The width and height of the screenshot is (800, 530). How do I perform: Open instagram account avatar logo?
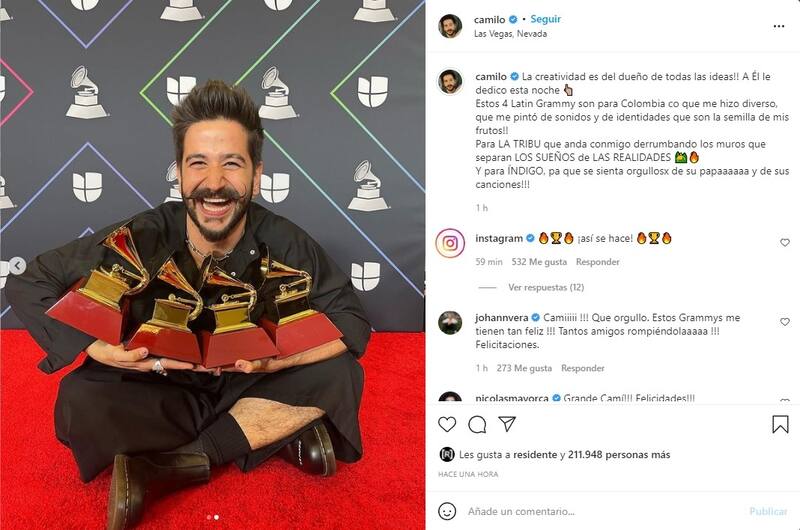450,243
